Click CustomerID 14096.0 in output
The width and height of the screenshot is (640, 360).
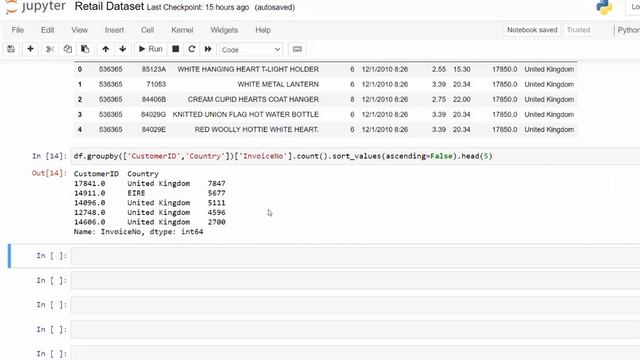tap(89, 203)
